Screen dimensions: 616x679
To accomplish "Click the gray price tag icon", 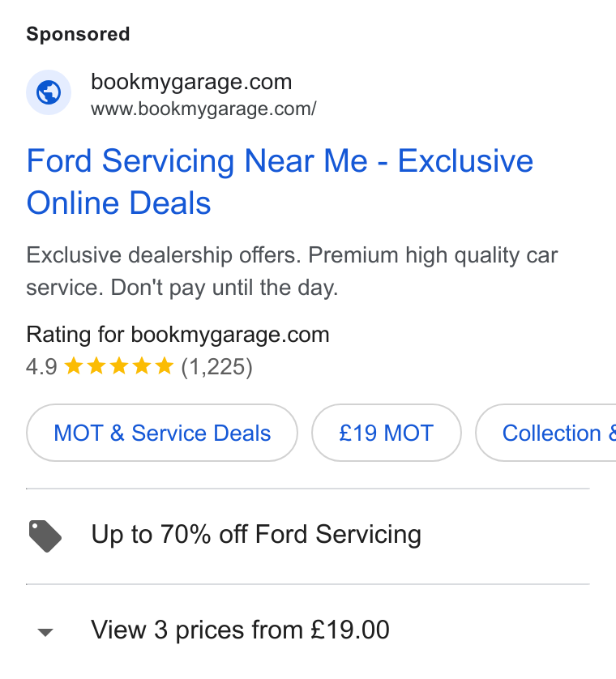I will point(45,536).
